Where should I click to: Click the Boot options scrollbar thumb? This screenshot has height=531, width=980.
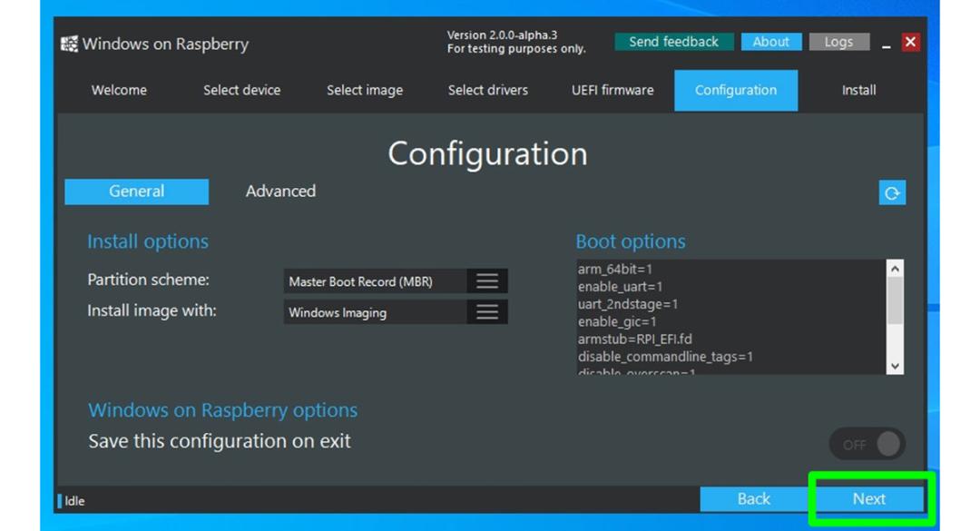[x=895, y=300]
